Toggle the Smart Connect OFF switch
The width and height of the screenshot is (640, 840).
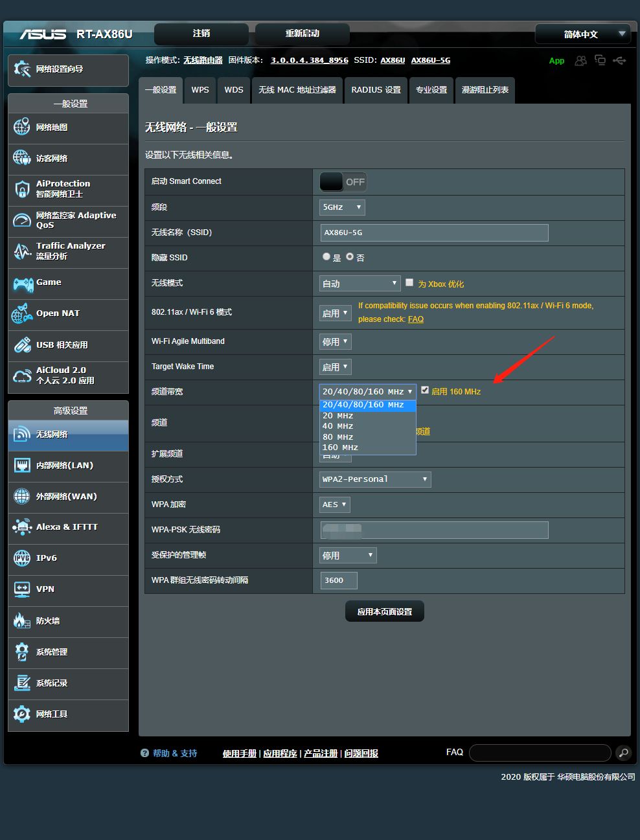tap(343, 182)
